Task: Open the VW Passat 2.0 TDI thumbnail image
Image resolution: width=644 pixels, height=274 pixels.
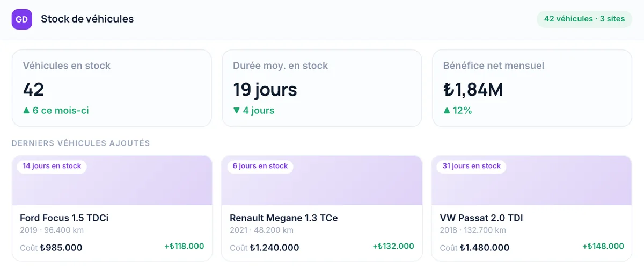Action: pos(532,181)
